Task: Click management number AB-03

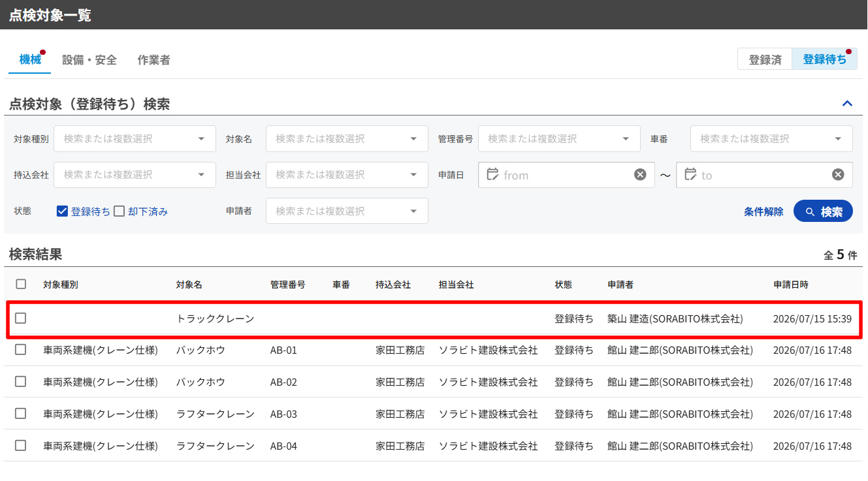Action: point(283,414)
